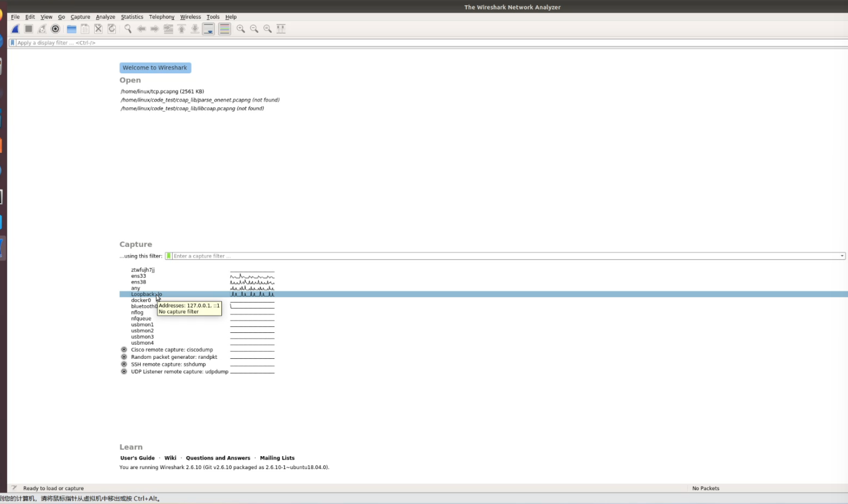Open recent file libcoap.pcapng

[192, 109]
